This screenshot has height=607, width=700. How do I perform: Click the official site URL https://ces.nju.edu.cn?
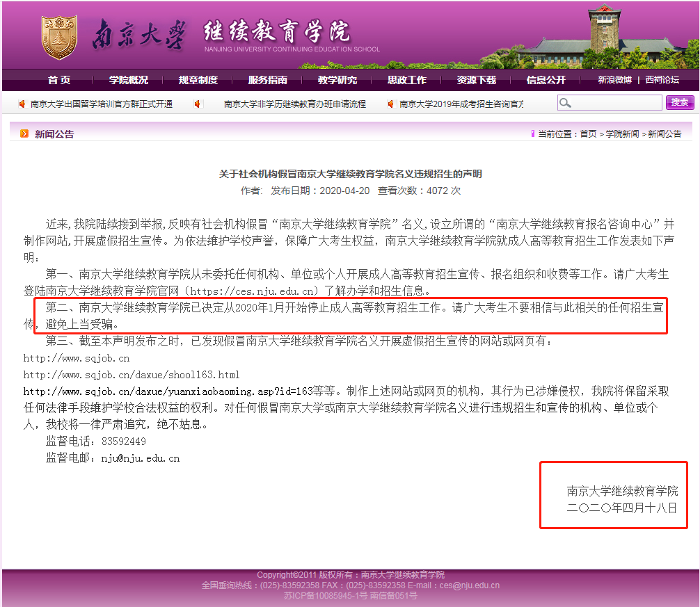(x=251, y=291)
